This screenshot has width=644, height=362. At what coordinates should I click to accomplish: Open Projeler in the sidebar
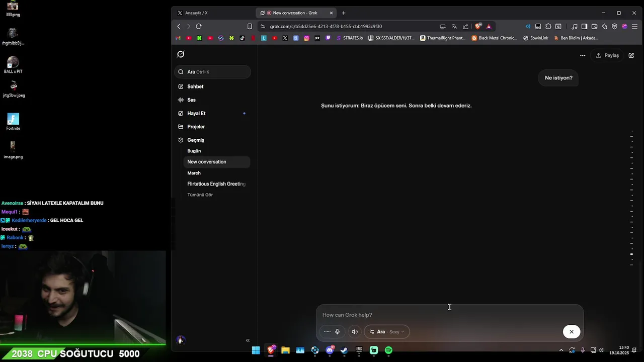[213, 127]
